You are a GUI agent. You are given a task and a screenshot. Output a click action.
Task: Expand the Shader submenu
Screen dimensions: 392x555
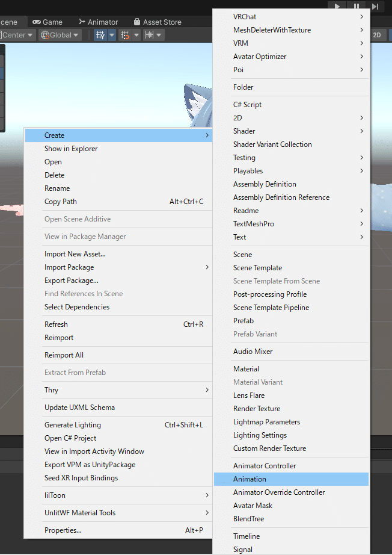tap(291, 131)
